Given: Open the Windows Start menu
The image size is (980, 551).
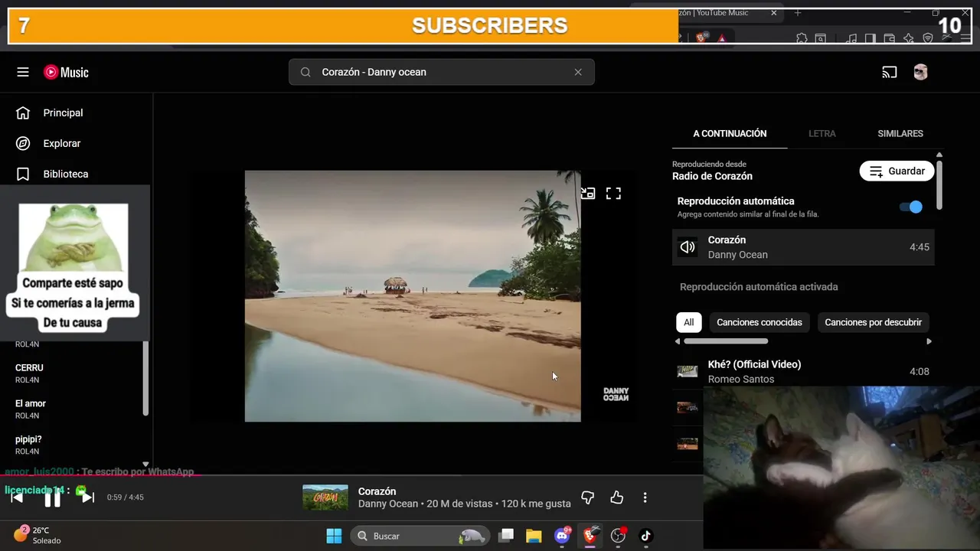Looking at the screenshot, I should click(334, 536).
